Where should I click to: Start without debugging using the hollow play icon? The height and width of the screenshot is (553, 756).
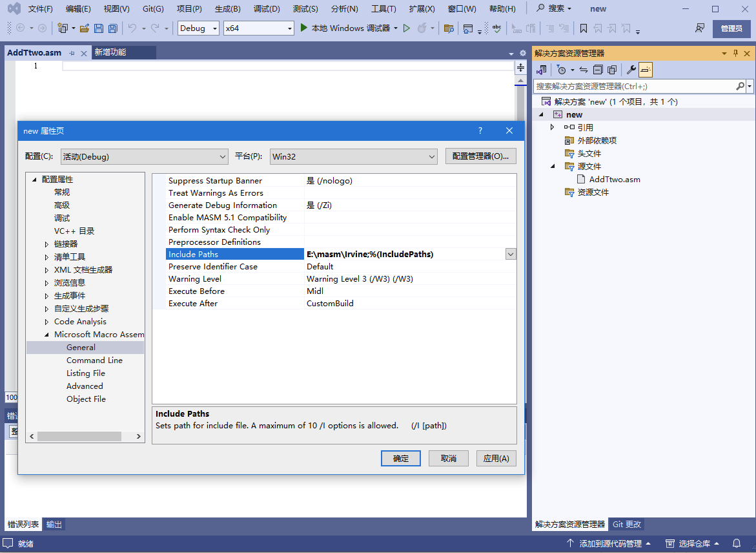click(x=407, y=28)
